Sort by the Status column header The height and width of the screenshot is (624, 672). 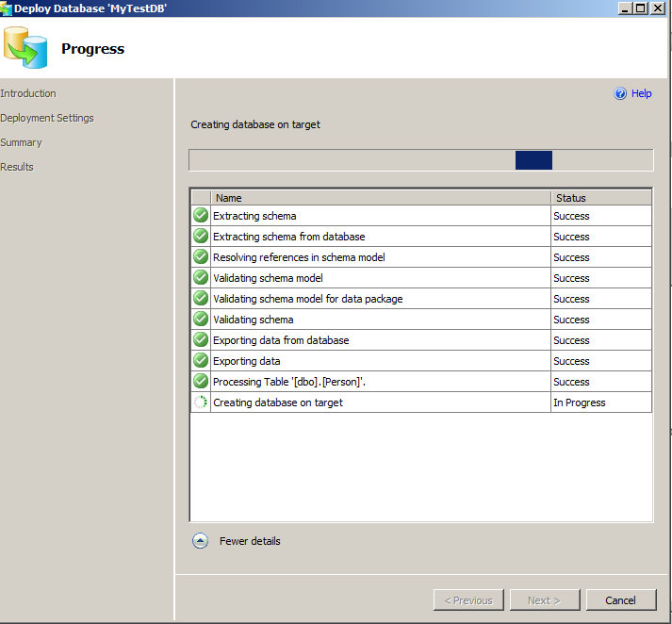pos(600,198)
